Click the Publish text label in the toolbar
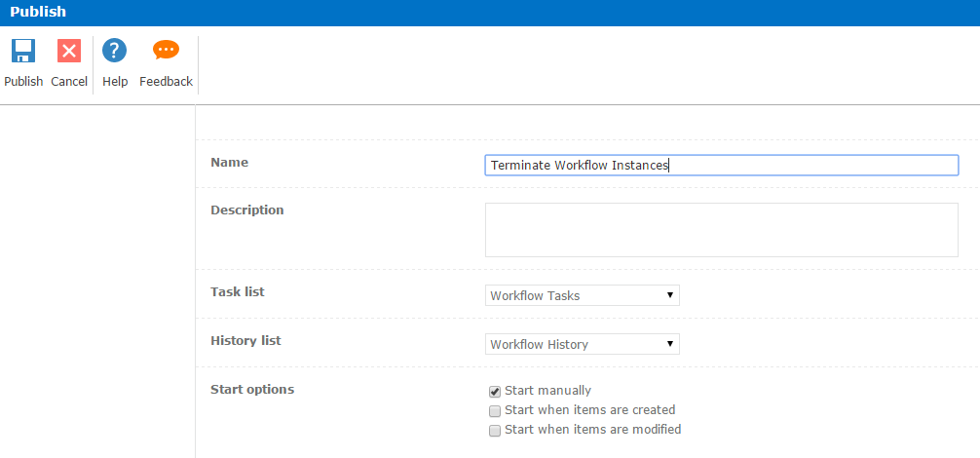The height and width of the screenshot is (458, 980). [23, 82]
